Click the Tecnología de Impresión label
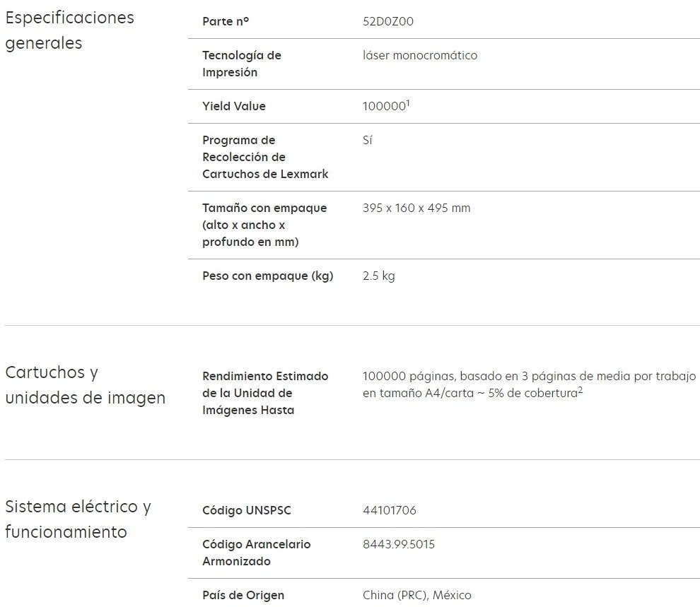The height and width of the screenshot is (607, 700). pyautogui.click(x=242, y=64)
